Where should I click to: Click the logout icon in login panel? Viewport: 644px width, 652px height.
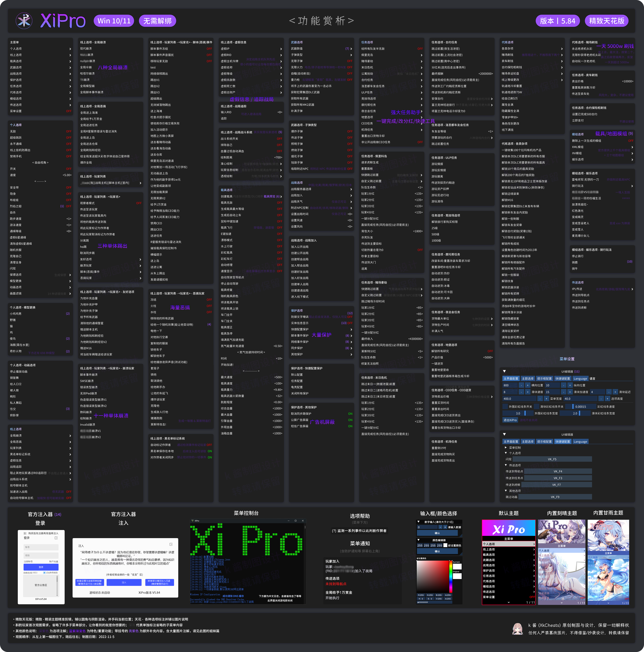pos(56,538)
